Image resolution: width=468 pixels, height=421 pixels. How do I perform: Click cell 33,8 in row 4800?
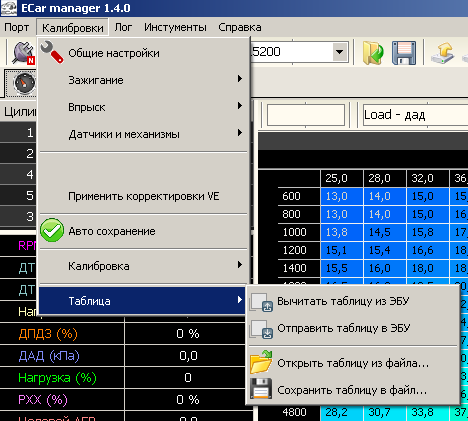(428, 412)
